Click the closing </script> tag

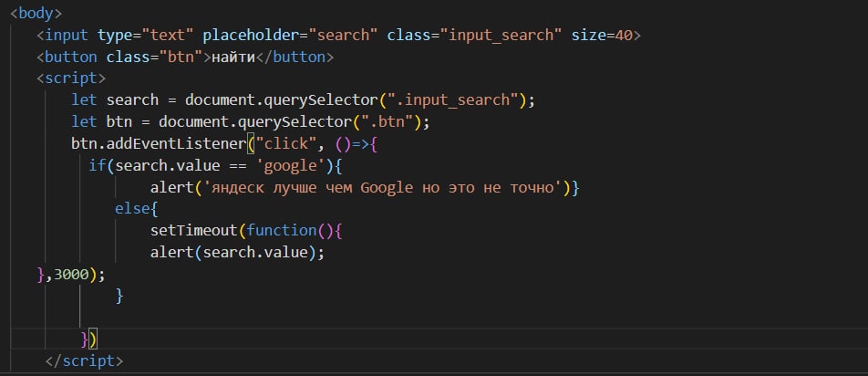tap(84, 361)
